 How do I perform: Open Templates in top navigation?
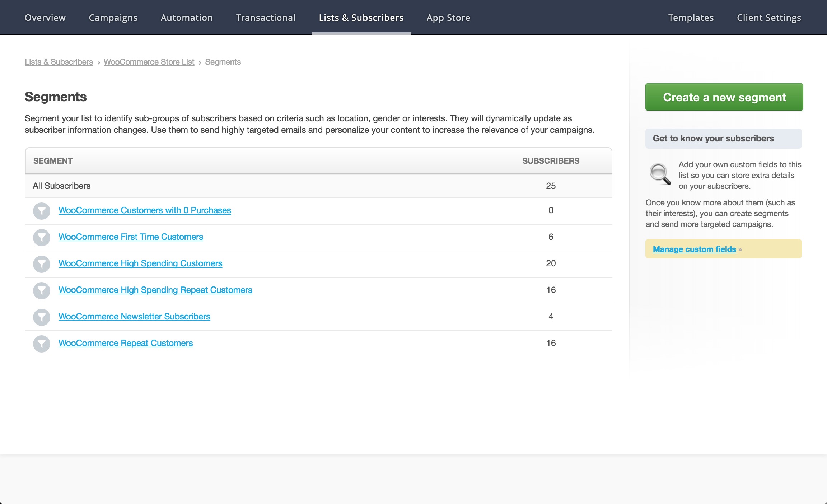(x=691, y=18)
